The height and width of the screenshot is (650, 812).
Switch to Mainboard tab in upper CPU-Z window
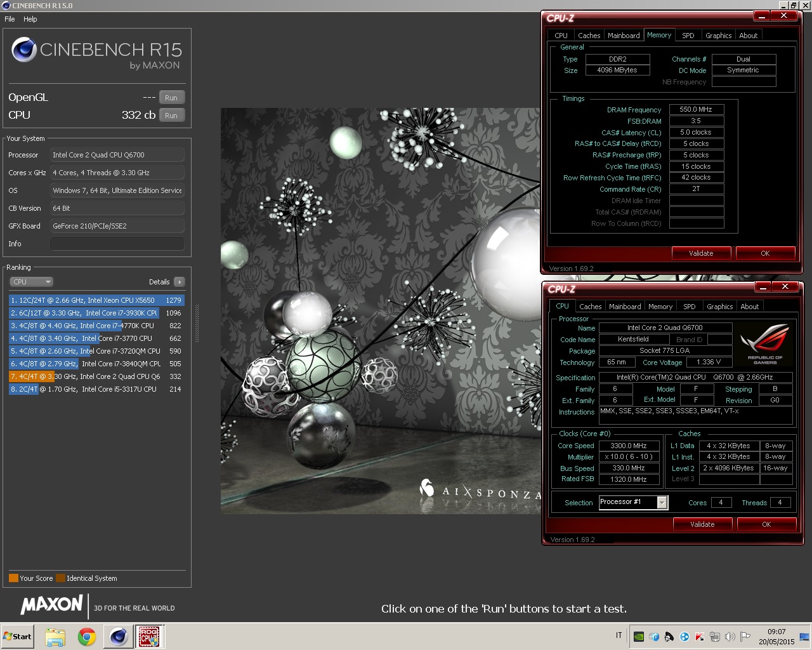click(624, 36)
